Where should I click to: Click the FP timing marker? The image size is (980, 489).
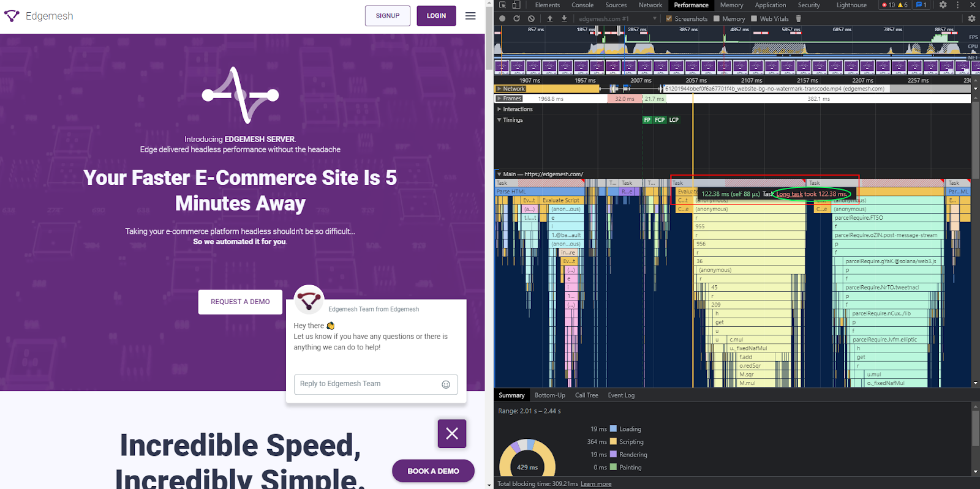point(647,120)
